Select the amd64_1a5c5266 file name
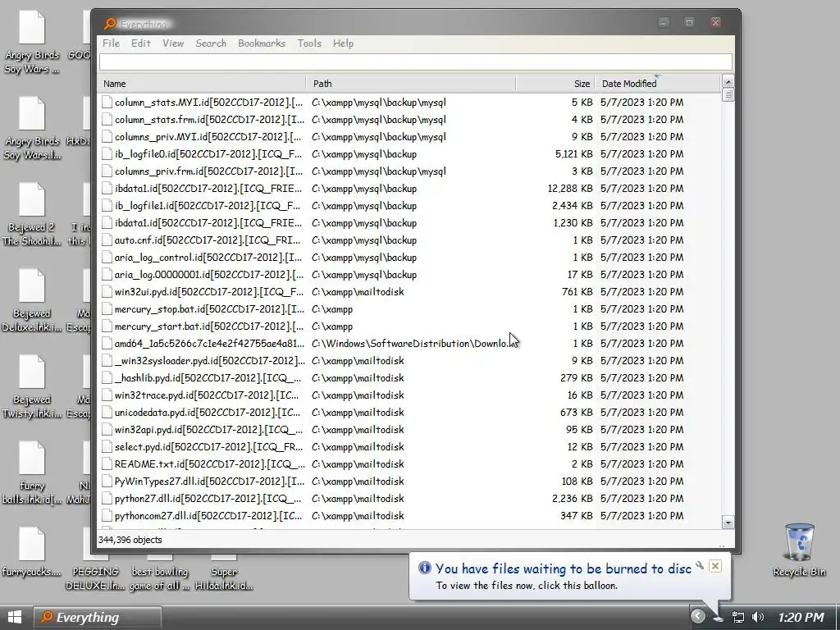Image resolution: width=840 pixels, height=630 pixels. (x=209, y=344)
